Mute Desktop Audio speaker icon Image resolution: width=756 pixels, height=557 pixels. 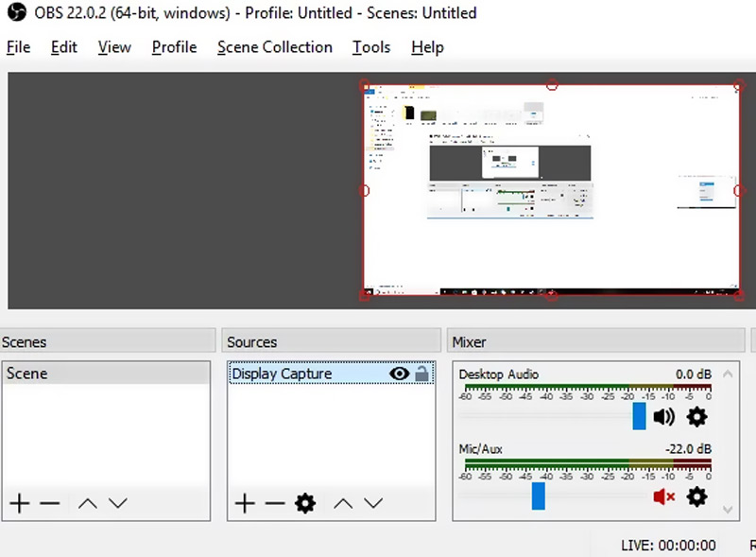click(x=663, y=417)
